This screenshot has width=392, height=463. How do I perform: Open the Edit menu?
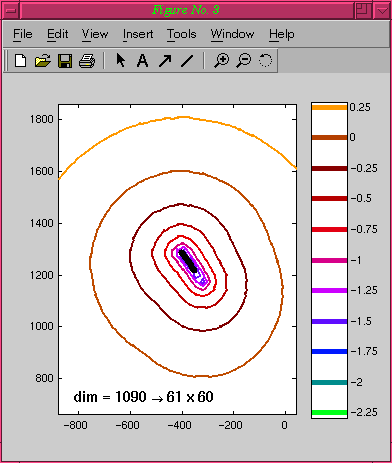[57, 34]
